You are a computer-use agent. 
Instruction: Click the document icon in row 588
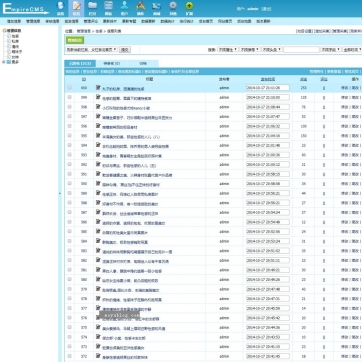98,202
